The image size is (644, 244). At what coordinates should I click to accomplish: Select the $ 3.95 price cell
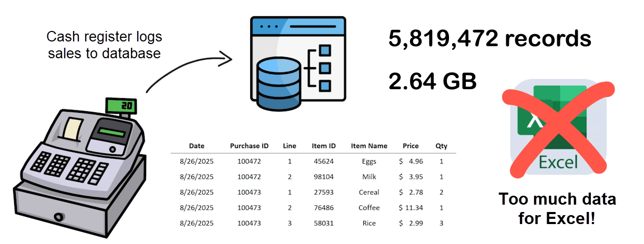(411, 177)
